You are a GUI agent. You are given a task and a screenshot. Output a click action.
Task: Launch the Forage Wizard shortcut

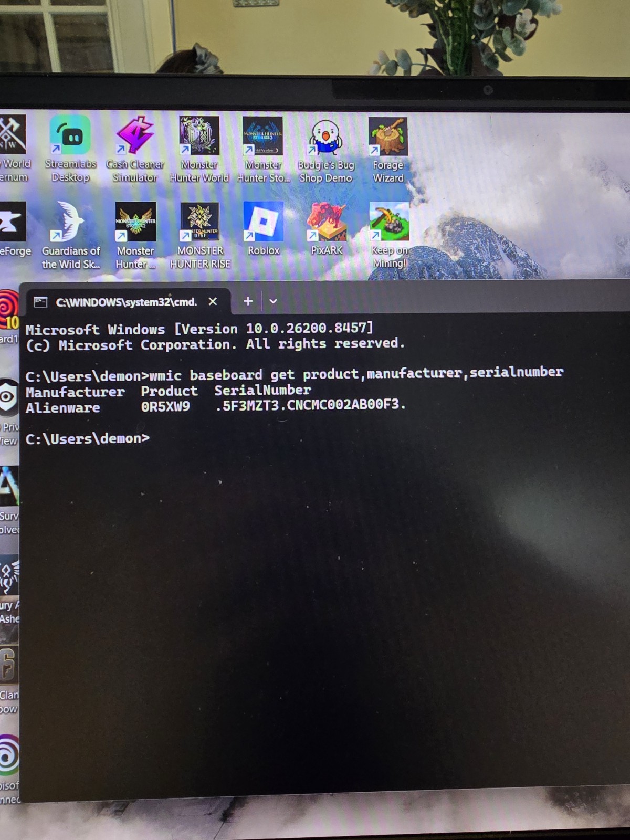click(x=388, y=150)
